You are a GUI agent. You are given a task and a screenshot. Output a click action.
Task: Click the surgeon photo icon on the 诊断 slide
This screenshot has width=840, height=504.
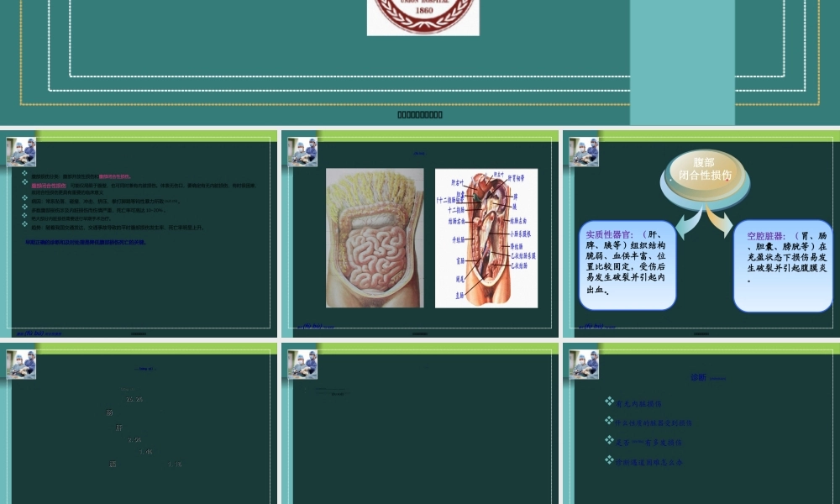tap(583, 365)
